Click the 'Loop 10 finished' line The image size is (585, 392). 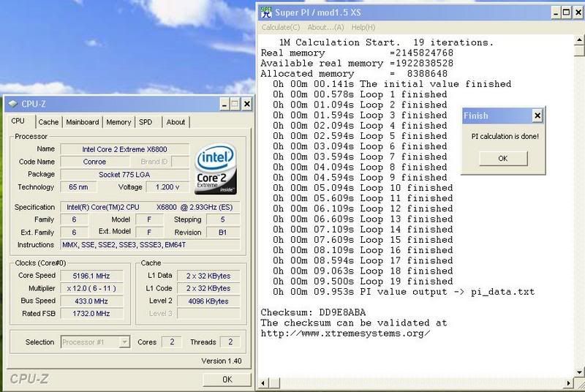(407, 188)
